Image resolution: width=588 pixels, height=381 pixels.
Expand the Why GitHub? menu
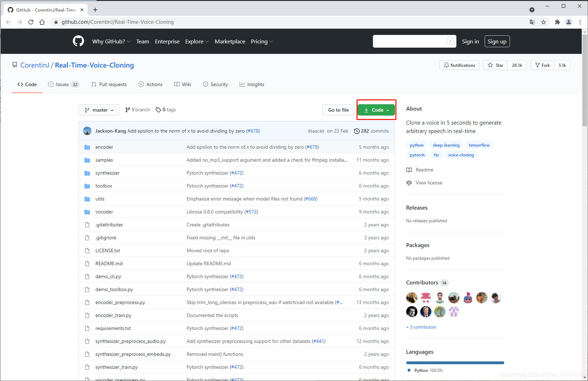coord(111,41)
